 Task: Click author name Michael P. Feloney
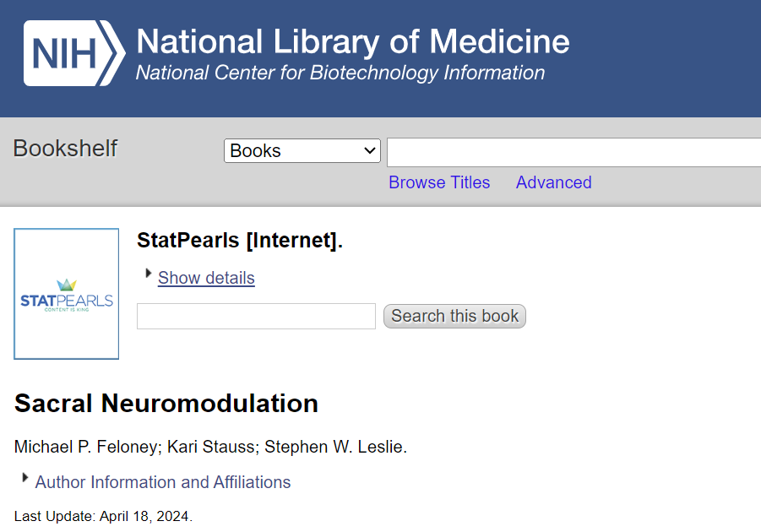85,447
